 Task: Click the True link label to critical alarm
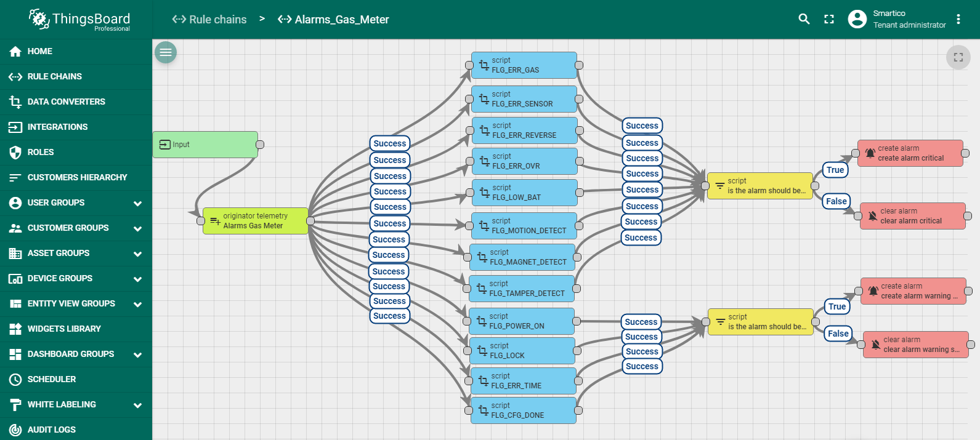(x=835, y=170)
